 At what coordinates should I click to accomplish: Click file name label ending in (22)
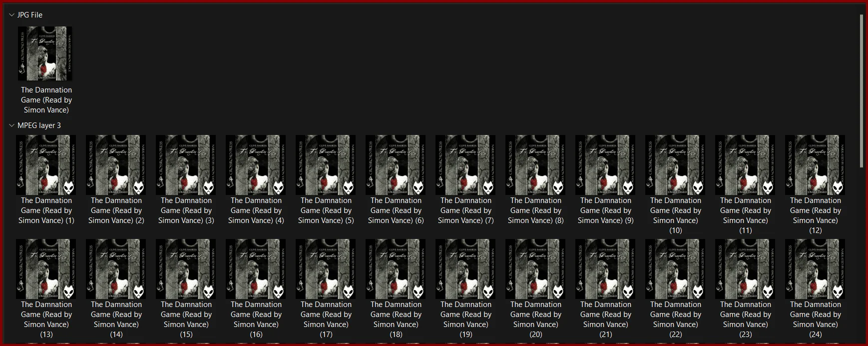676,319
